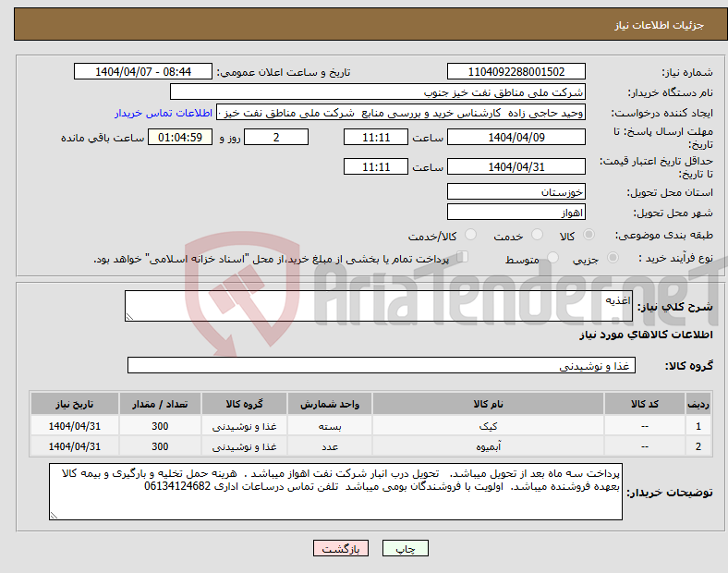This screenshot has width=728, height=573.
Task: Click the buyer notes textarea
Action: pos(335,492)
